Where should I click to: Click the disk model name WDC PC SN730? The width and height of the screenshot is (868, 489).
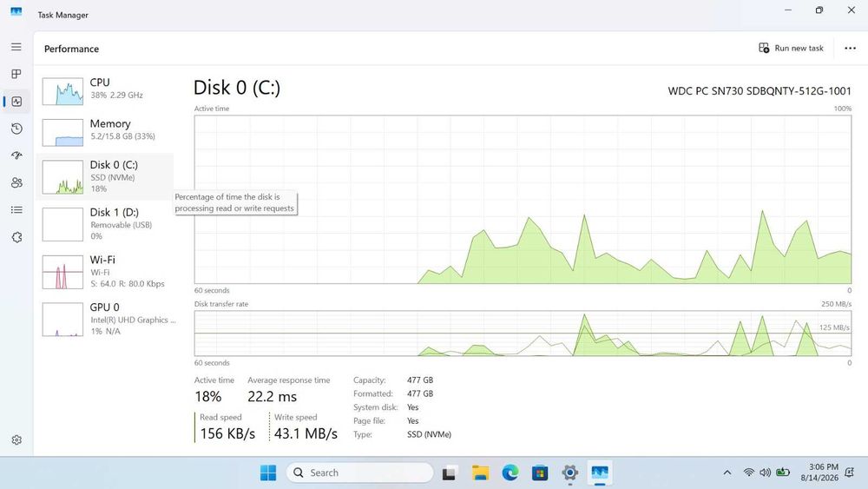tap(759, 91)
